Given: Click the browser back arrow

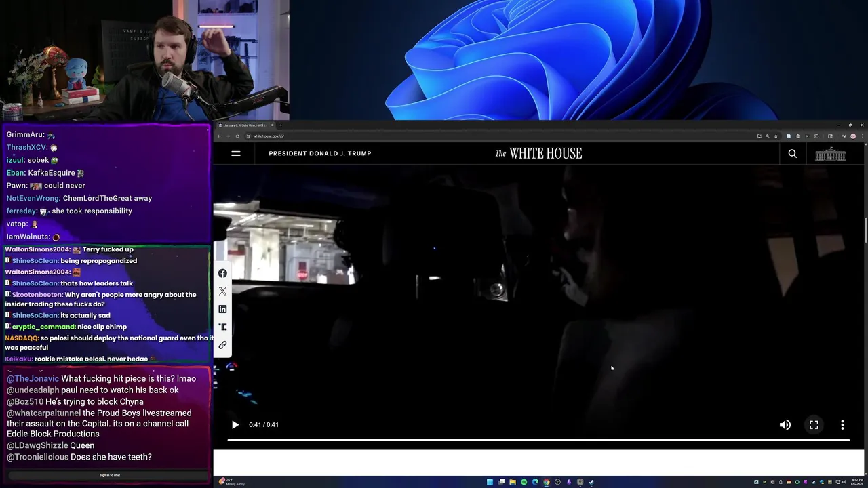Looking at the screenshot, I should (219, 136).
